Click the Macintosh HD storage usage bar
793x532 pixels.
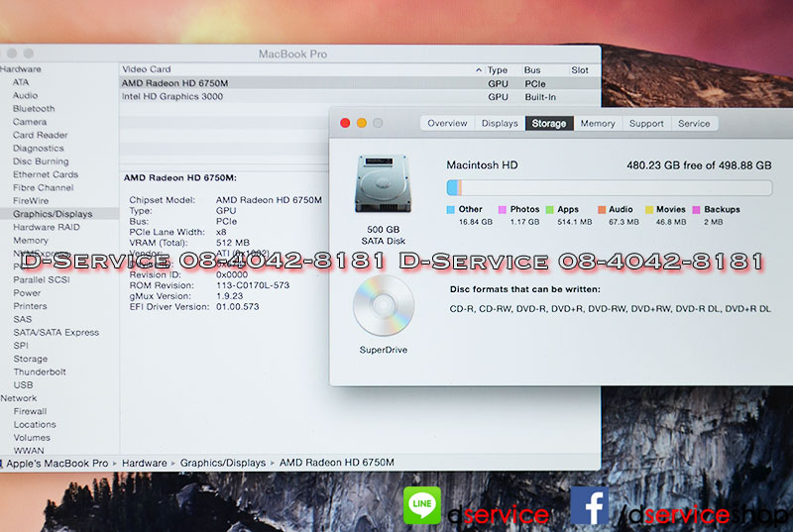(610, 188)
